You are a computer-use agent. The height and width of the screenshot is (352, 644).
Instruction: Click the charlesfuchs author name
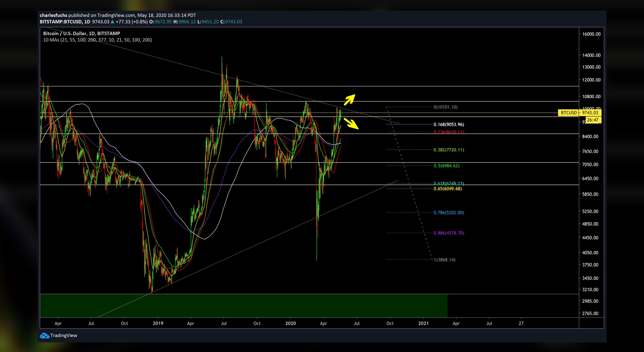coord(53,15)
